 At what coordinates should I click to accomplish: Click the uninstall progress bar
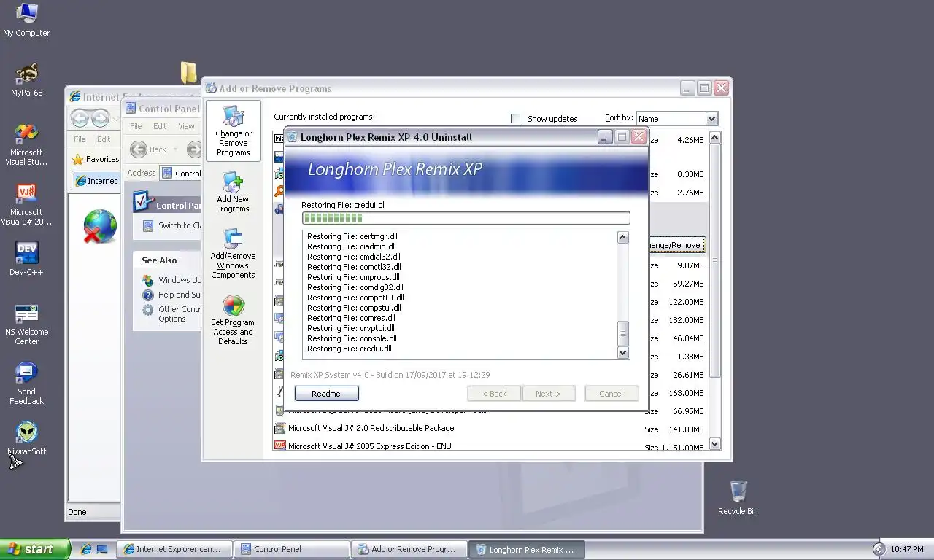click(x=466, y=218)
